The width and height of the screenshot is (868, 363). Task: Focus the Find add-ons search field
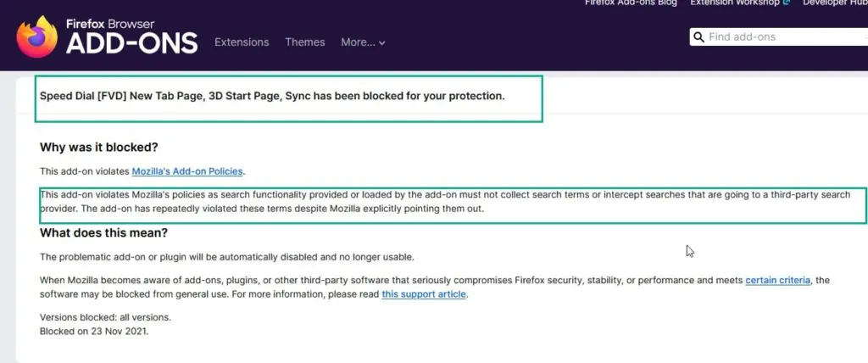(780, 37)
